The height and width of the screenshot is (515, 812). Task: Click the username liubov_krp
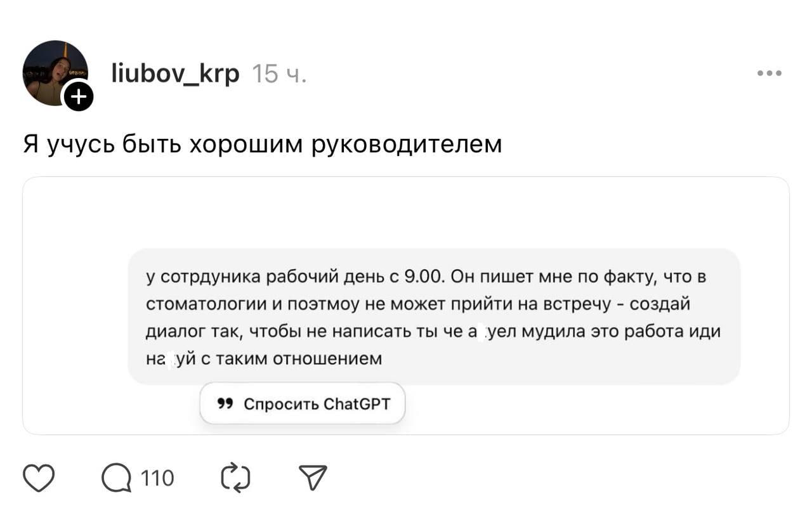click(175, 74)
